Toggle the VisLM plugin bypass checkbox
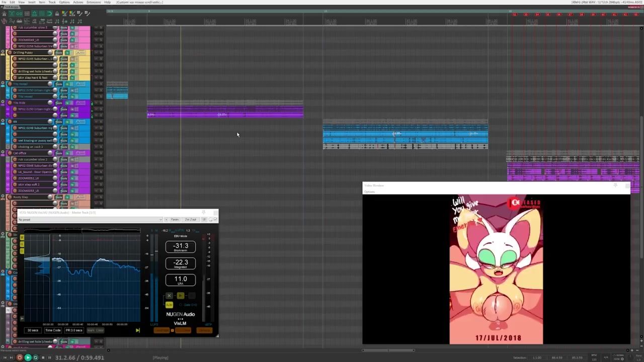 pyautogui.click(x=215, y=220)
